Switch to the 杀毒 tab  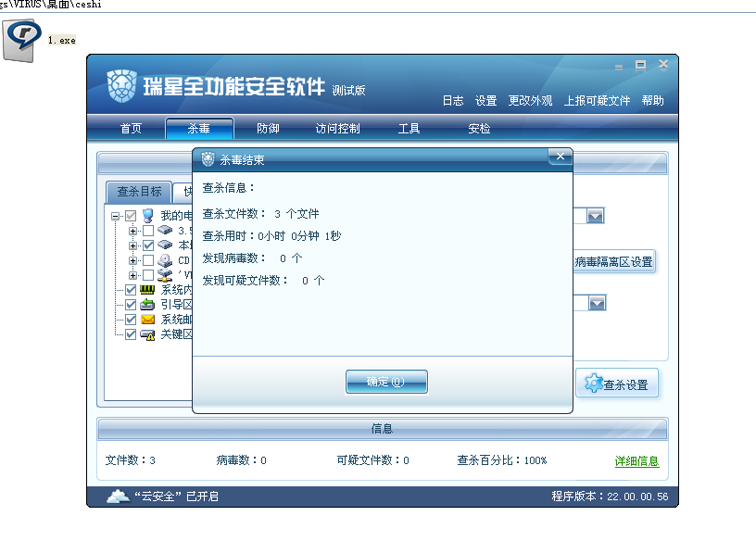199,128
